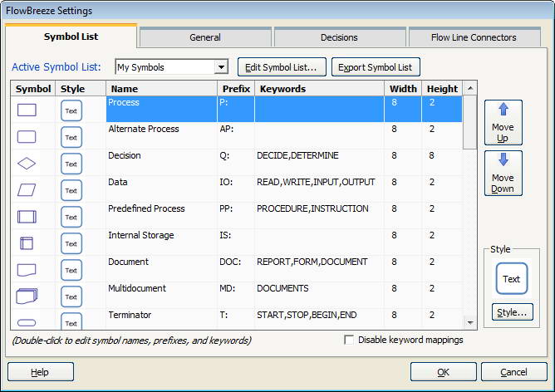Image resolution: width=555 pixels, height=392 pixels.
Task: Open the Active Symbol List dropdown
Action: pos(221,67)
